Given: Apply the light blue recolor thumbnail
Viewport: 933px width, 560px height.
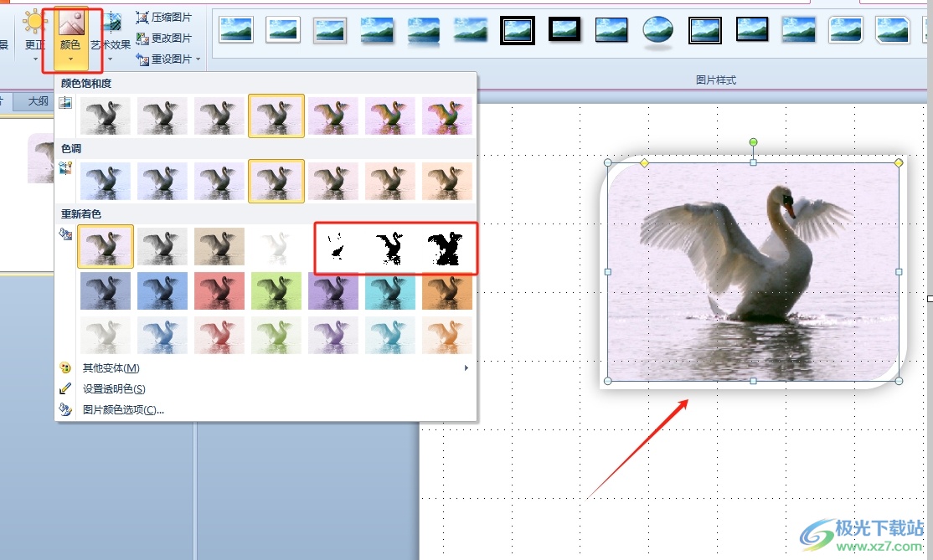Looking at the screenshot, I should 162,336.
